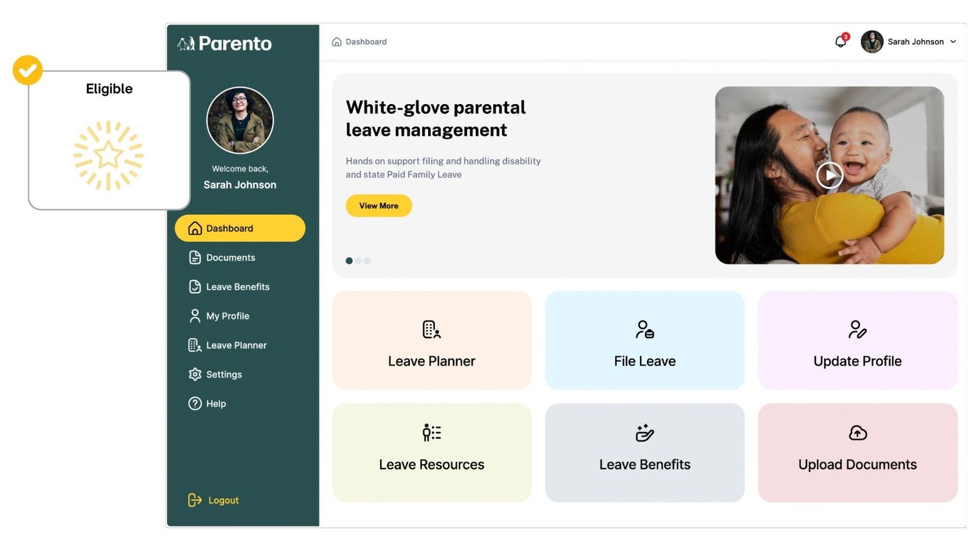Click the Upload Documents cloud icon
980x551 pixels.
(857, 433)
